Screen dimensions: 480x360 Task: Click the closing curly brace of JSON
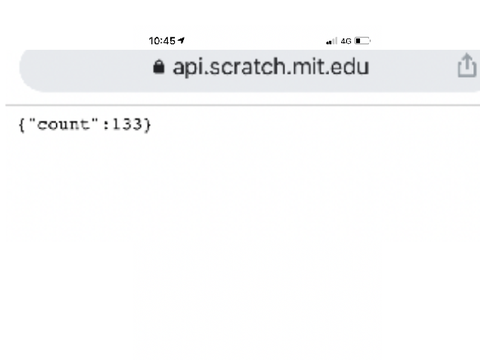(x=148, y=125)
